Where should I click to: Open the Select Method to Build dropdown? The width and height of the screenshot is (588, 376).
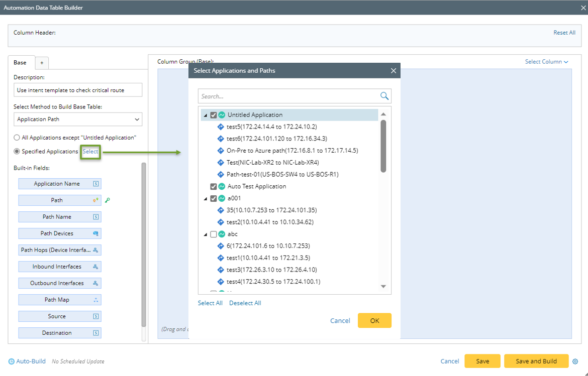[78, 119]
